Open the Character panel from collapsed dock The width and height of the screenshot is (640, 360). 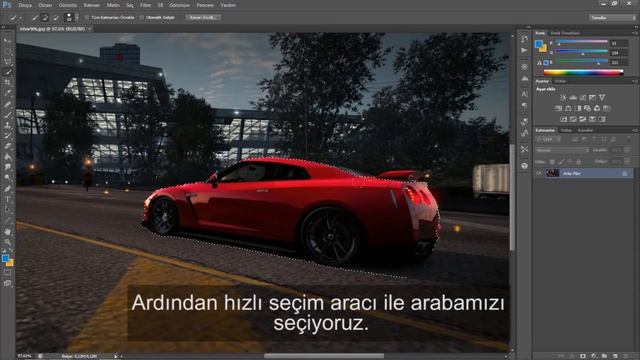point(524,94)
